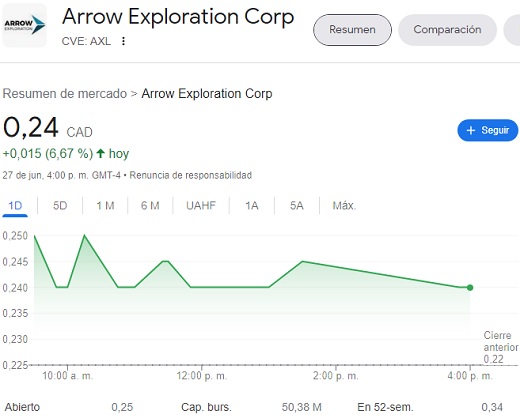Click the 0,235 y-axis label
520x418 pixels.
[15, 313]
